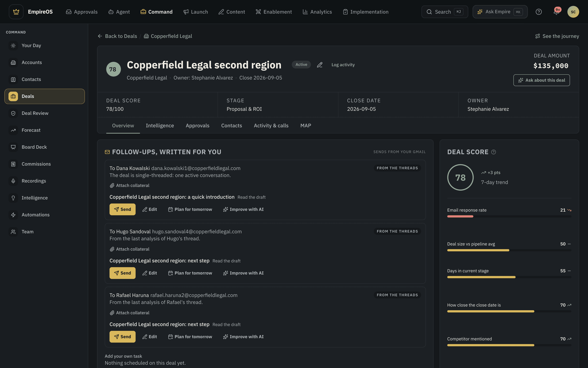Screen dimensions: 588x368
Task: Click the Contacts sidebar icon
Action: [13, 79]
